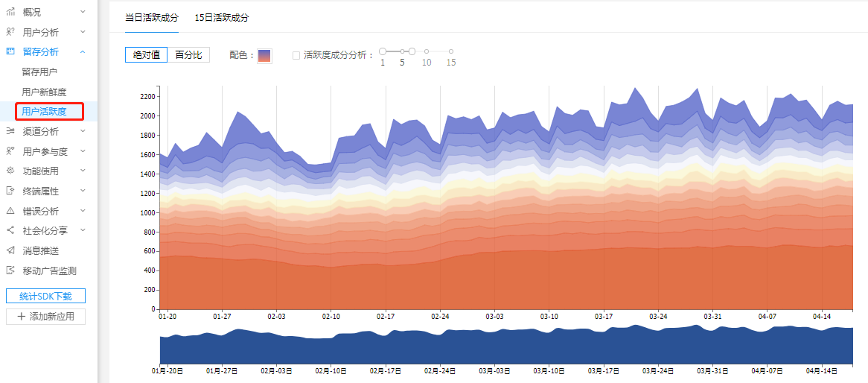This screenshot has height=383, width=868.
Task: Select the 绝对值 display mode
Action: (x=147, y=55)
